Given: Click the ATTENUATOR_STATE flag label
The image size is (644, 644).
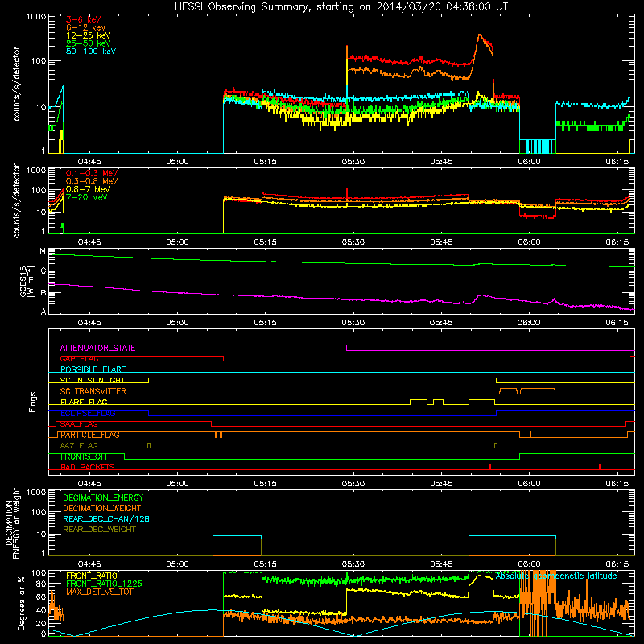Looking at the screenshot, I should pyautogui.click(x=97, y=349).
